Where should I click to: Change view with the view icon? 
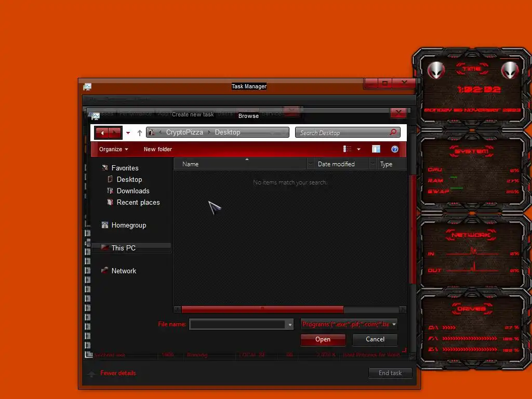347,149
